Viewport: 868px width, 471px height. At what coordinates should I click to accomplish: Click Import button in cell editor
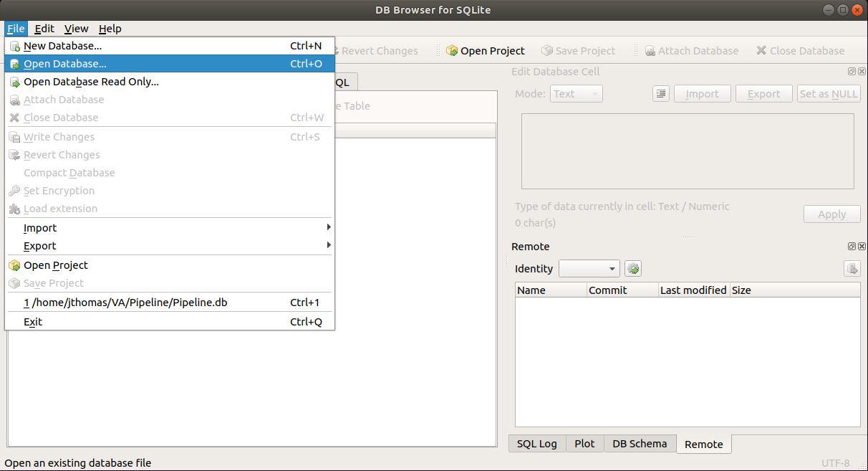703,94
